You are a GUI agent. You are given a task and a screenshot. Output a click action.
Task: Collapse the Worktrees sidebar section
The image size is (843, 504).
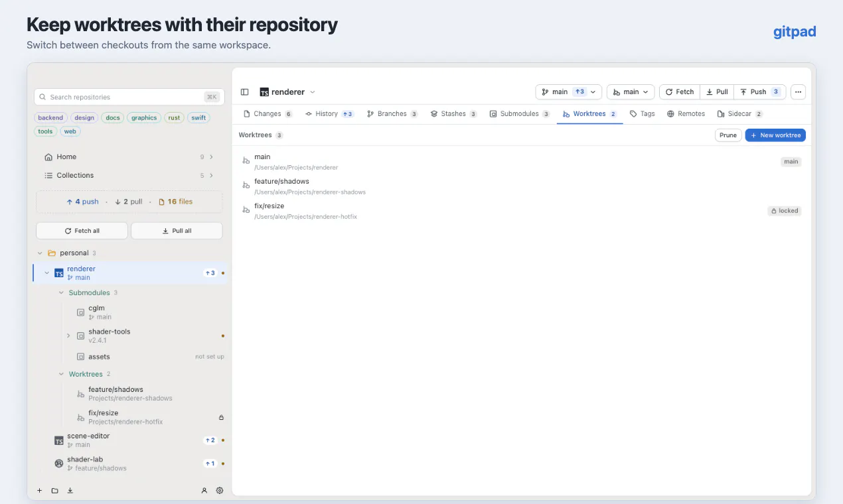(x=61, y=374)
